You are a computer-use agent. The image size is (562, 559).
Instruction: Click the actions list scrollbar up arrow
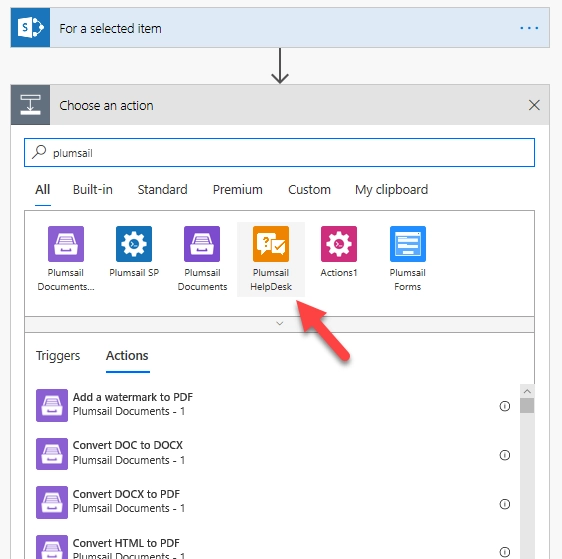pyautogui.click(x=527, y=391)
